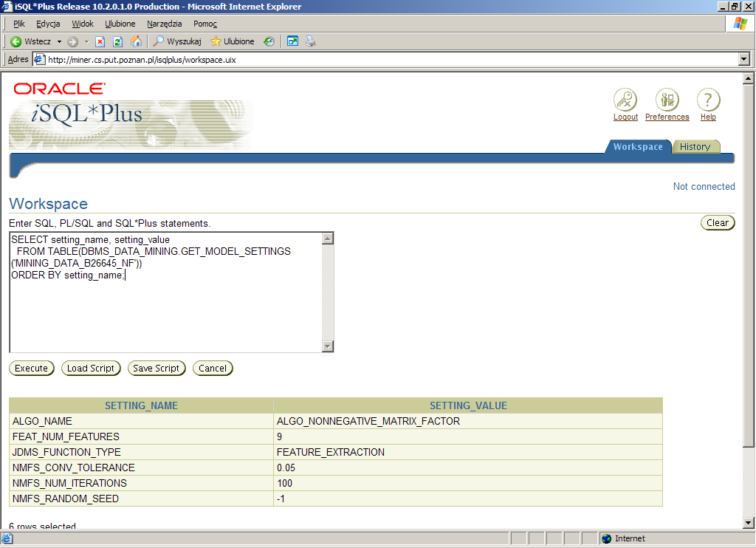The image size is (756, 548).
Task: Click the SETTING_VALUE column header
Action: [x=468, y=405]
